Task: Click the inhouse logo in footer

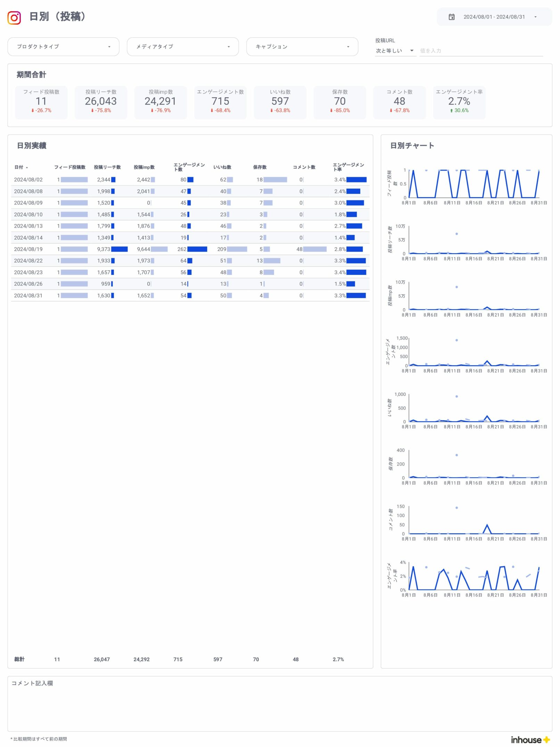Action: coord(530,739)
